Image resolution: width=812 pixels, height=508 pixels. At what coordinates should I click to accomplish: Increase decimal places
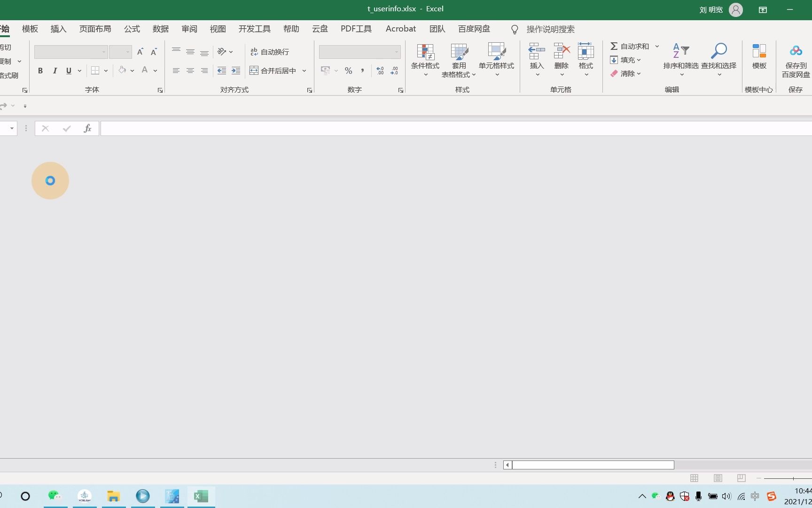[x=380, y=71]
